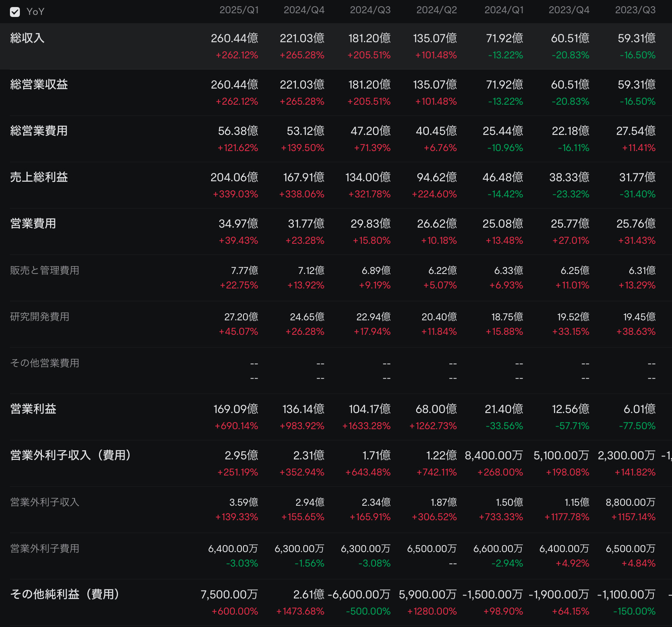The width and height of the screenshot is (672, 627).
Task: Click the 総営業収益 row label
Action: click(39, 84)
